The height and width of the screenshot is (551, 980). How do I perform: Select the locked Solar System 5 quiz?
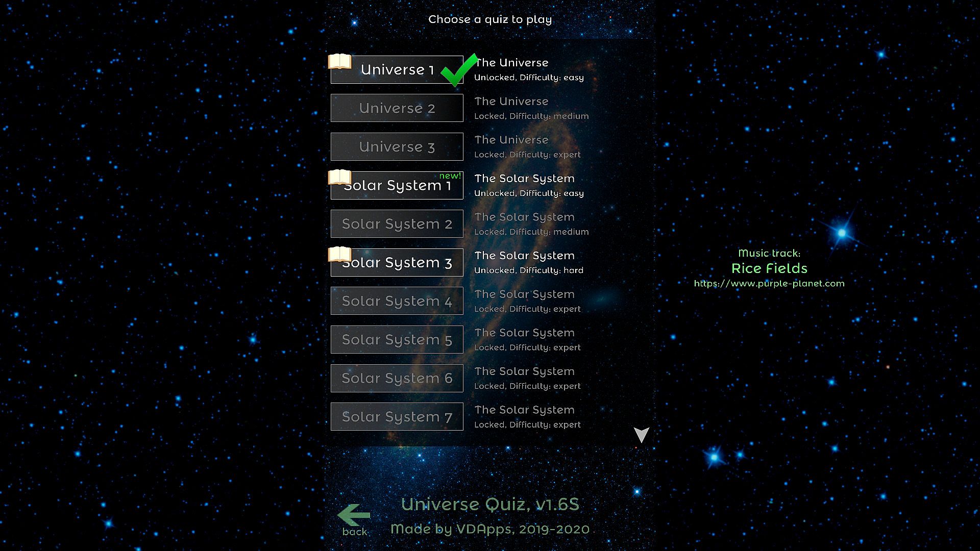[397, 340]
